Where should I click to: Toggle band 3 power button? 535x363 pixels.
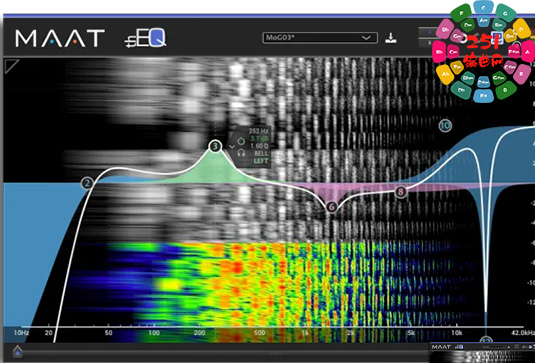pyautogui.click(x=241, y=140)
